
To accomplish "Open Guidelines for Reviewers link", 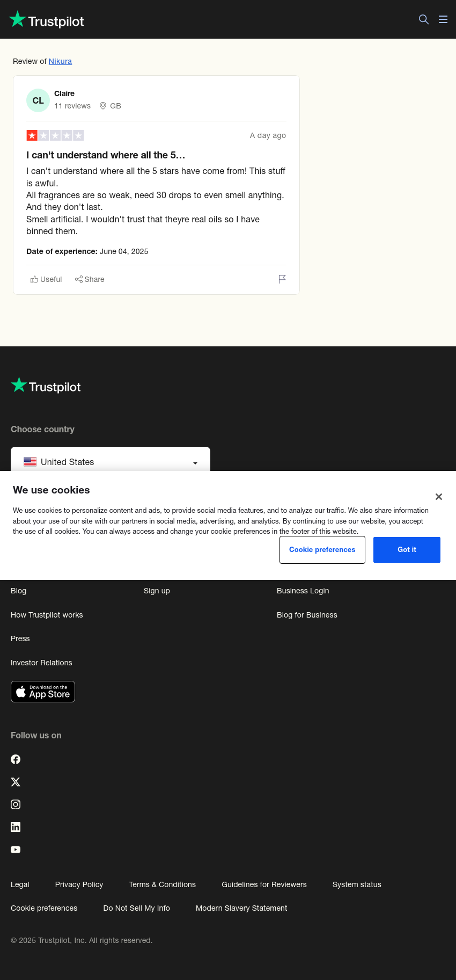I will click(x=264, y=884).
